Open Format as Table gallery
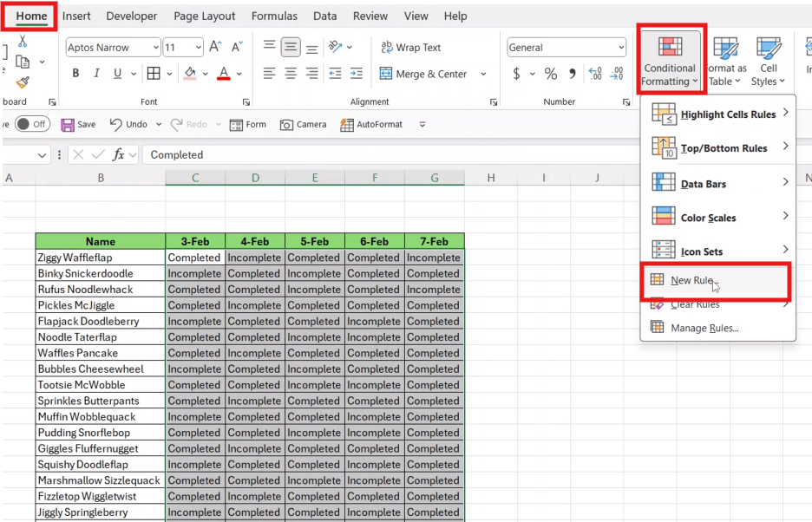This screenshot has height=522, width=812. coord(727,61)
